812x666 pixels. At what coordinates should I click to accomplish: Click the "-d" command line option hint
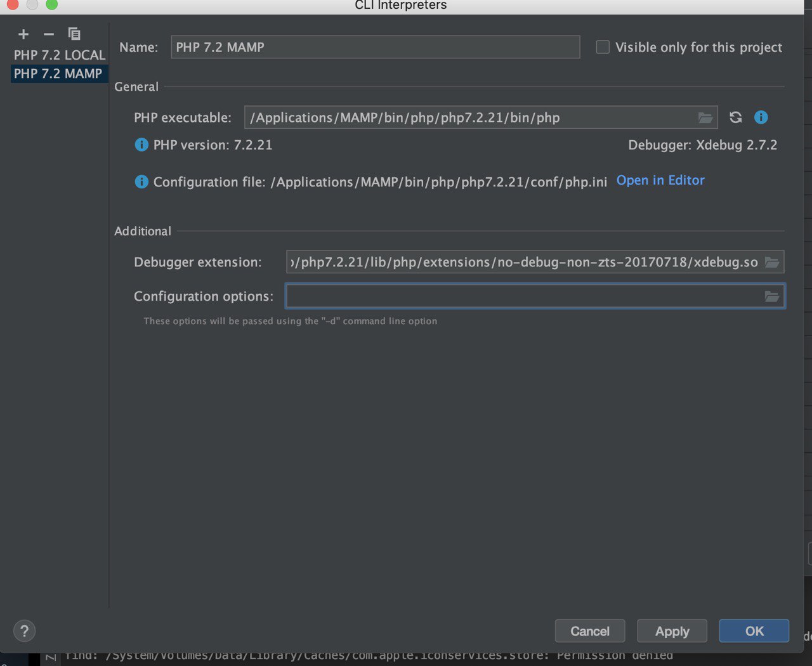(x=291, y=321)
